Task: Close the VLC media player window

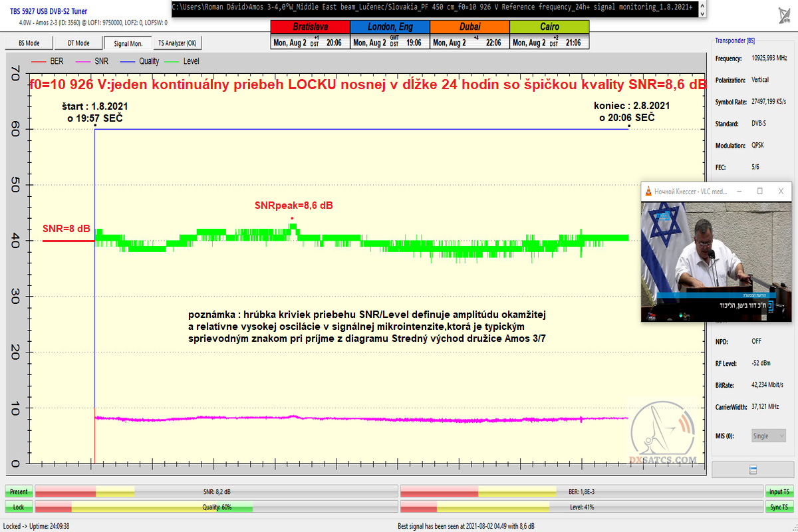Action: (781, 191)
